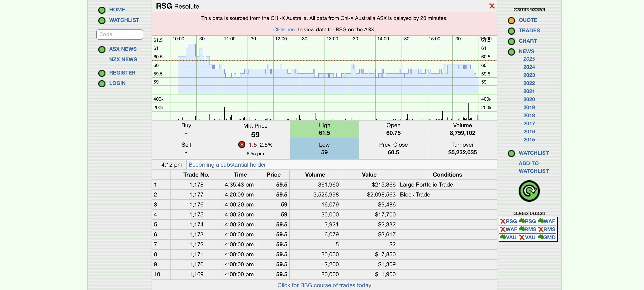Go to the HOME page
Viewport: 644px width, 290px height.
117,9
